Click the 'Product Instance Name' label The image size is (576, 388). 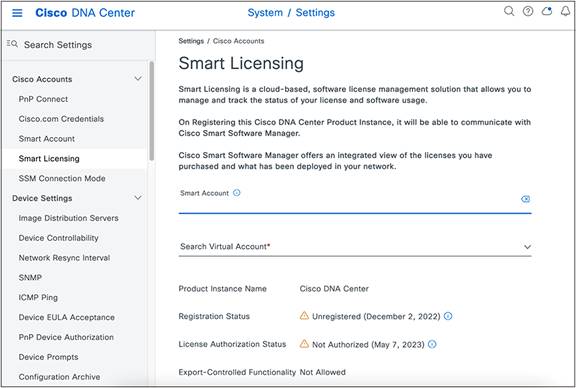[223, 289]
